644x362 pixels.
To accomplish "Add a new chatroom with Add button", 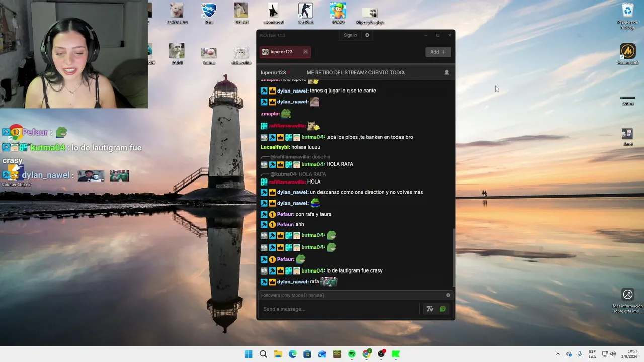I will [438, 52].
